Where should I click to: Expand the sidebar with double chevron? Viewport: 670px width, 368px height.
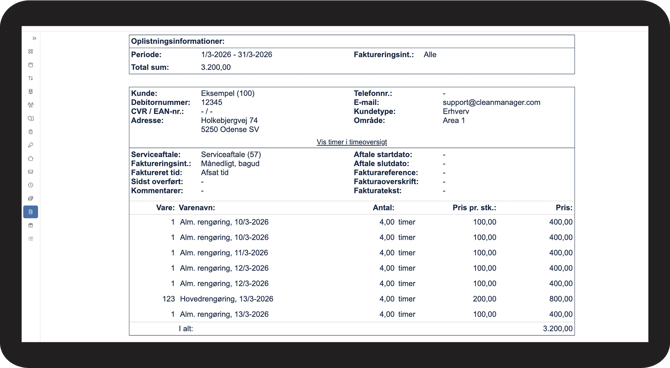click(34, 38)
